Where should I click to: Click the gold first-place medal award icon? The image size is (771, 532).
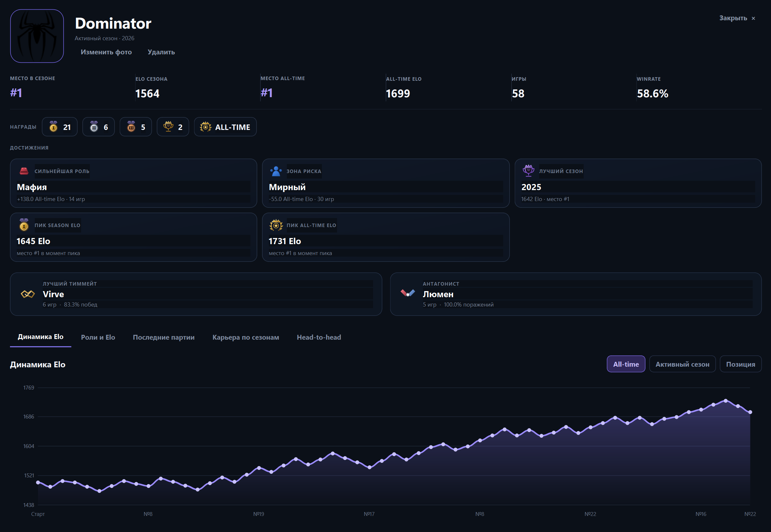coord(53,127)
